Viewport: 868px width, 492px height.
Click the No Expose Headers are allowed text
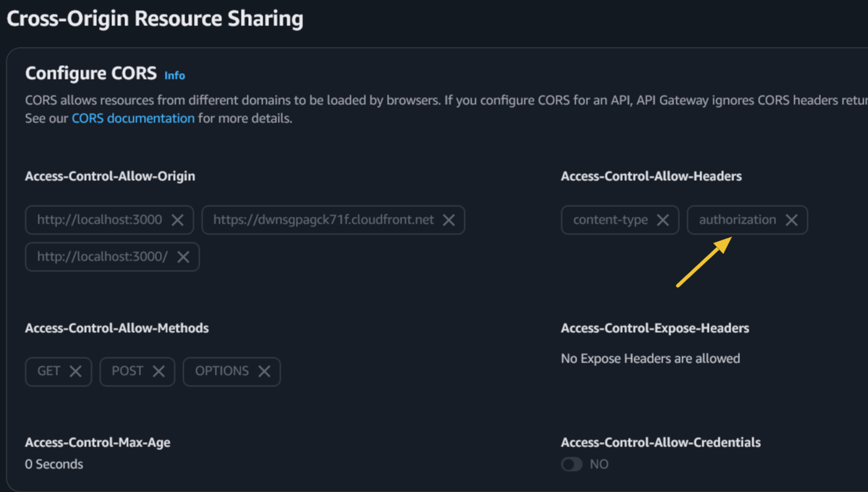[650, 358]
